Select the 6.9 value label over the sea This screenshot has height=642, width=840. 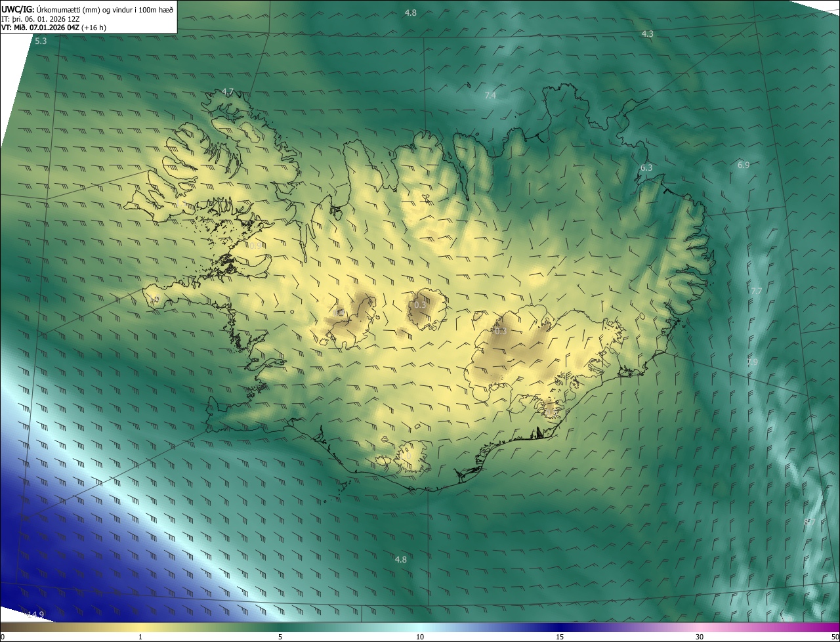[743, 165]
